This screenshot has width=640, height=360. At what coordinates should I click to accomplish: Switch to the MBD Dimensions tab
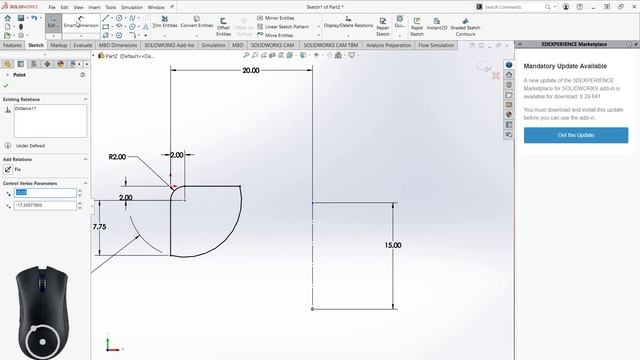coord(118,45)
